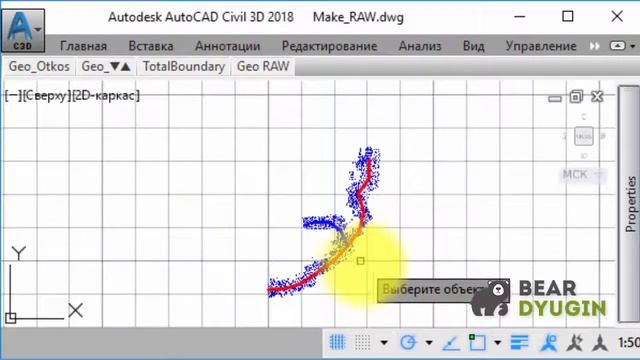Click the Make_RAW.dwg title text

click(358, 17)
